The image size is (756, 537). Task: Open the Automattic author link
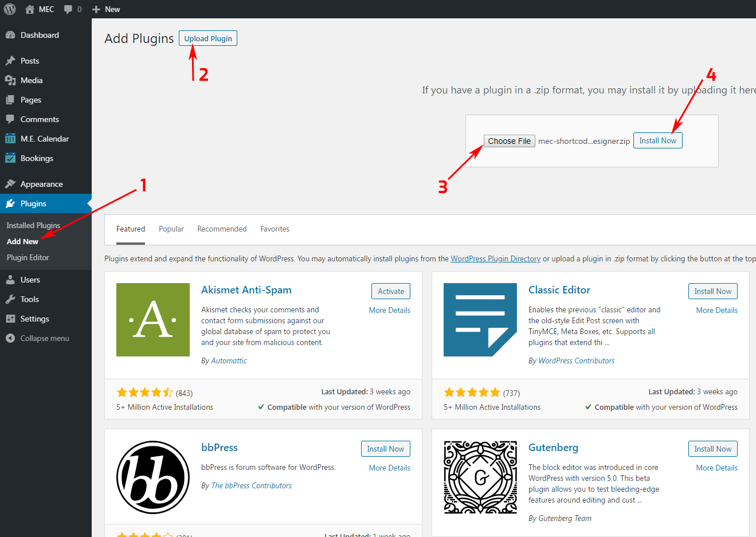229,360
